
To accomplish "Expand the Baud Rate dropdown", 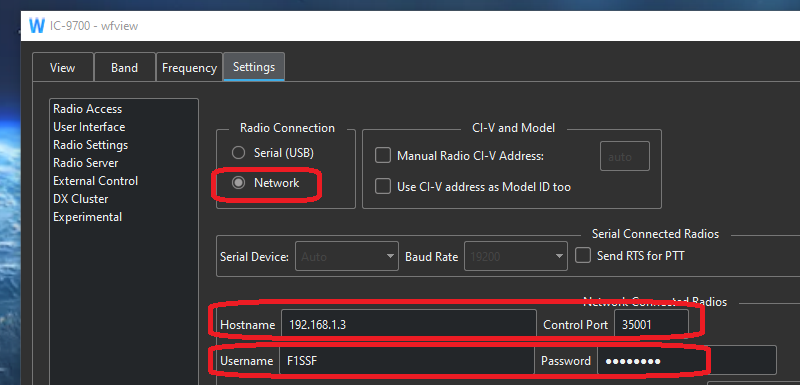I will click(516, 256).
